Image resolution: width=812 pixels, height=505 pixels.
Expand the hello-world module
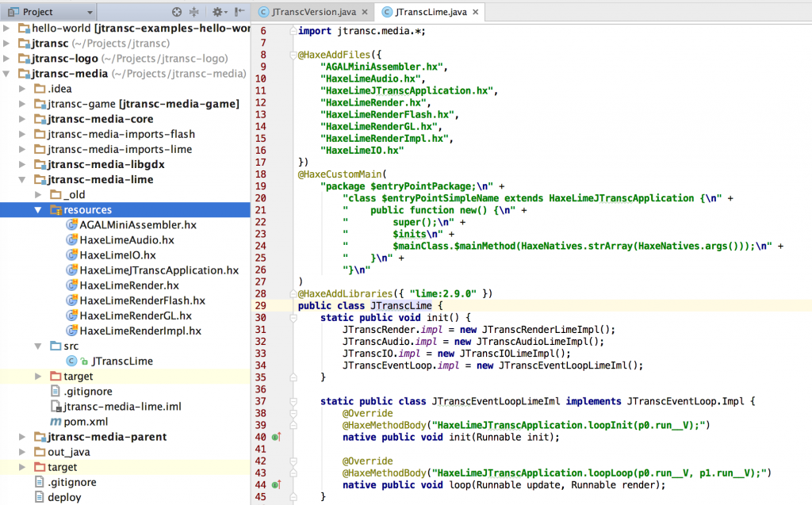tap(8, 28)
